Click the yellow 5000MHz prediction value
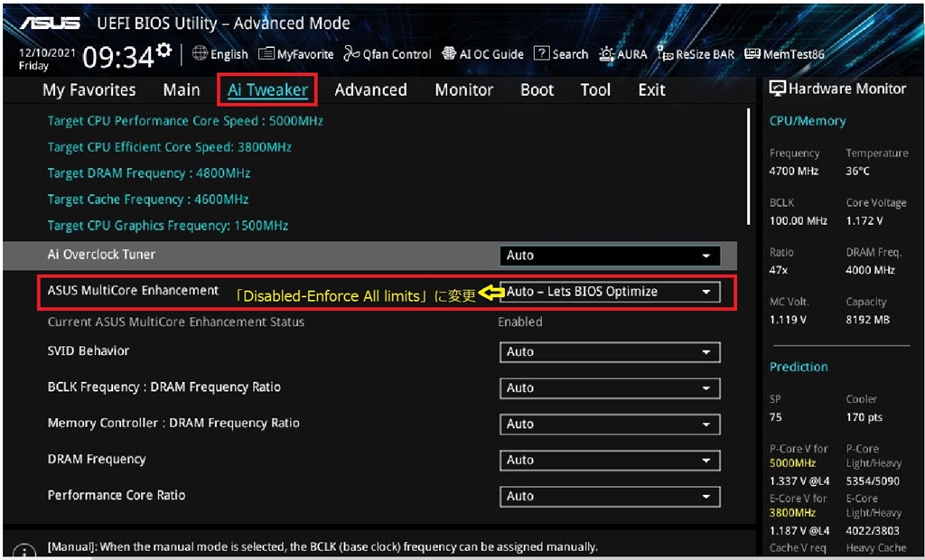The height and width of the screenshot is (560, 925). pos(793,463)
